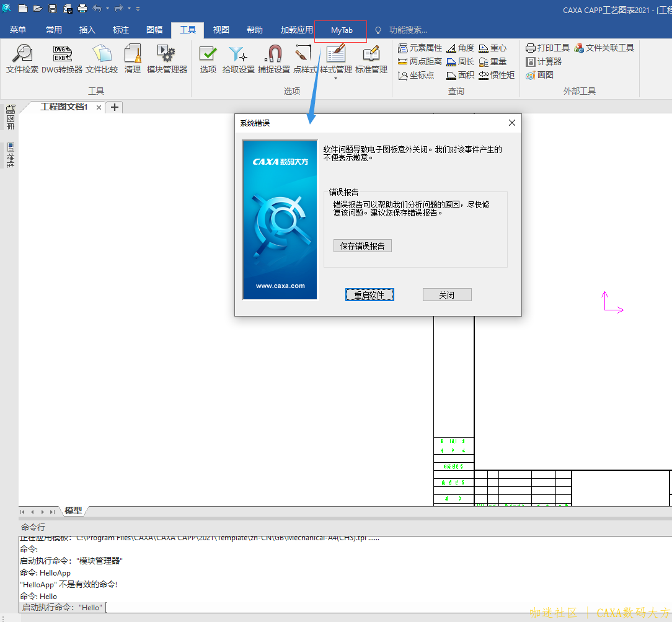This screenshot has height=622, width=672.
Task: Open the 图库 side panel
Action: point(11,117)
